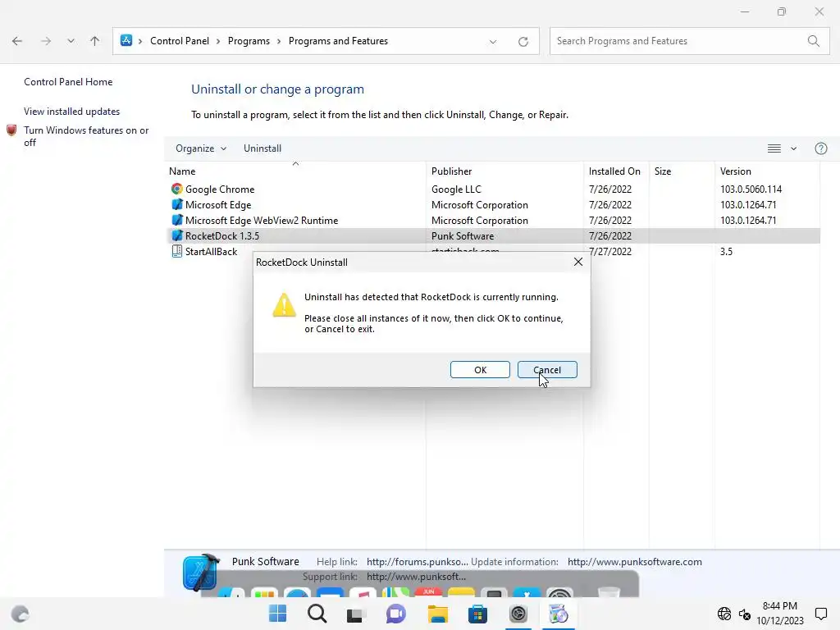Open Microsoft Store on taskbar
The image size is (840, 630).
click(477, 614)
